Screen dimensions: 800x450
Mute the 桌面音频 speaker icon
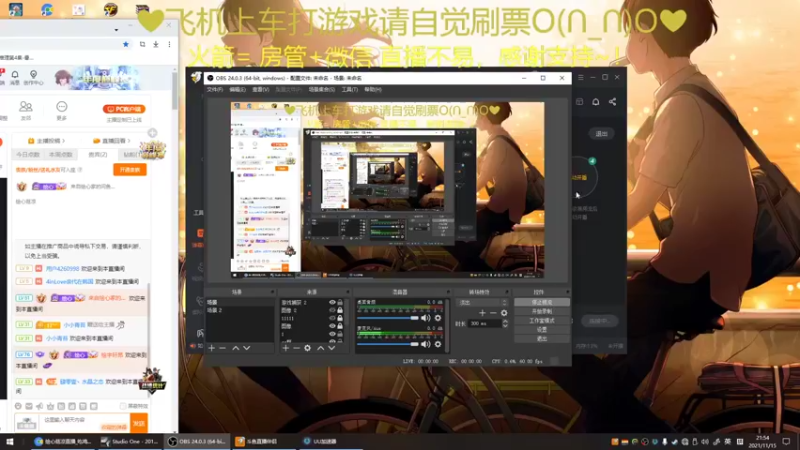[x=426, y=318]
